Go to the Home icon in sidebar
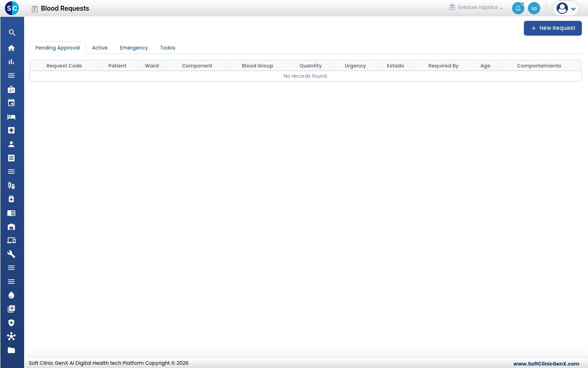 tap(11, 48)
